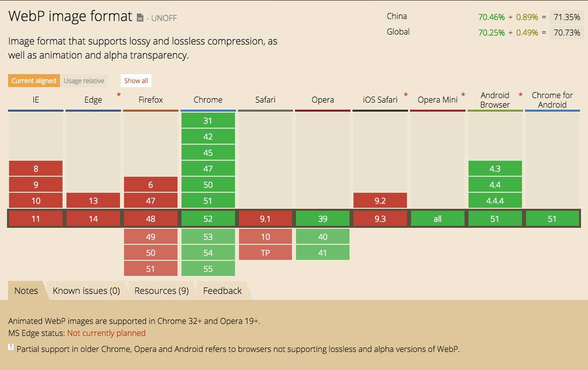Select Safari TP version cell

[265, 253]
